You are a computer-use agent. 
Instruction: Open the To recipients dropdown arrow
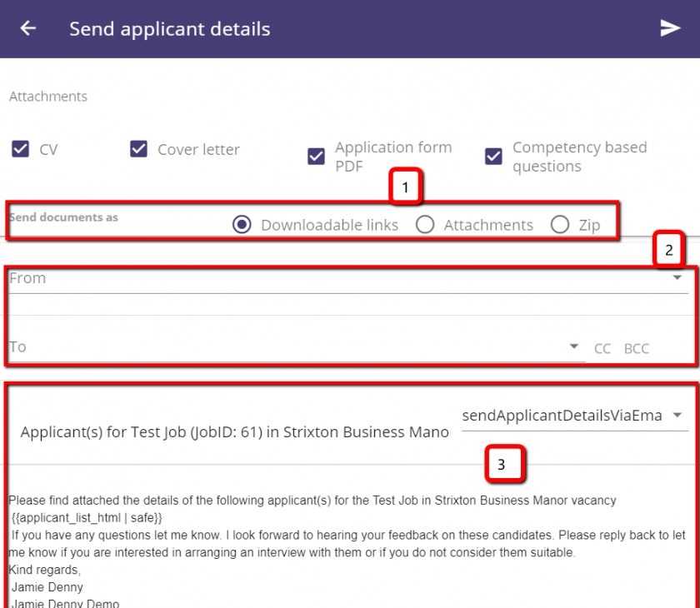[574, 346]
